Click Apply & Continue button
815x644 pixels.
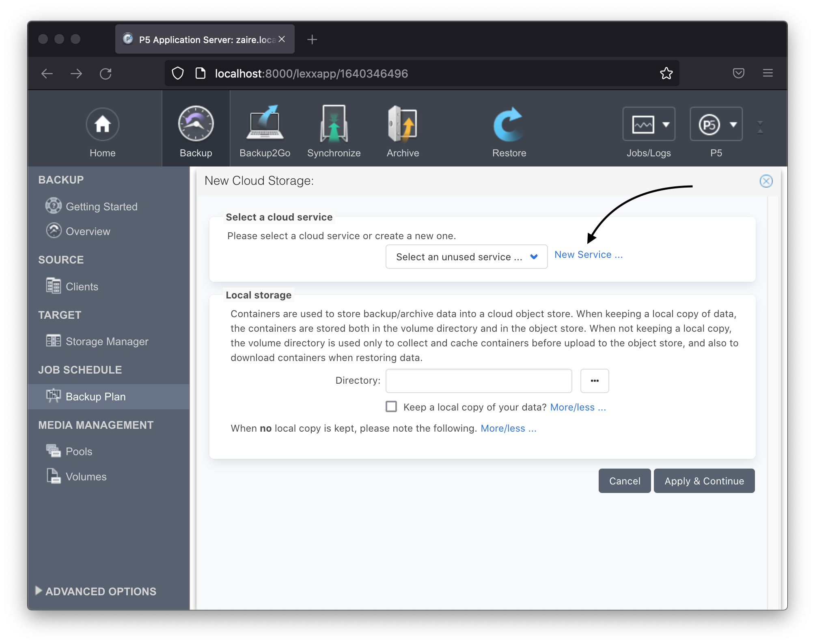coord(704,480)
